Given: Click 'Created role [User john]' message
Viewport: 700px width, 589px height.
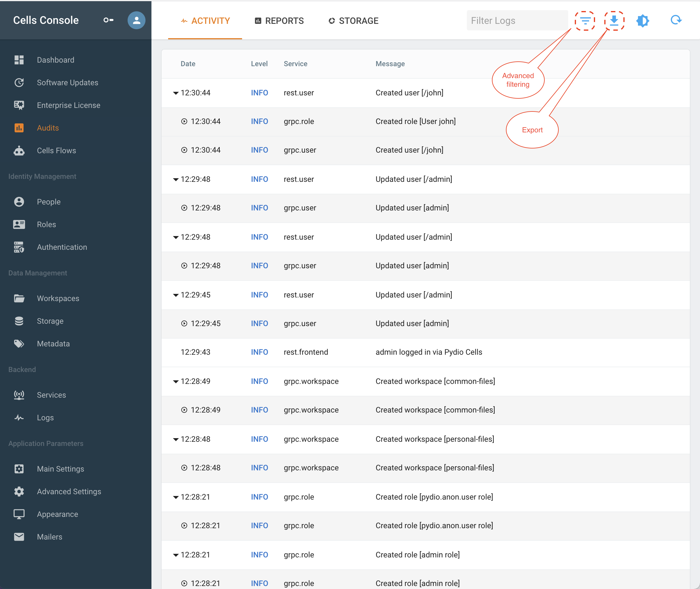Looking at the screenshot, I should (x=416, y=121).
